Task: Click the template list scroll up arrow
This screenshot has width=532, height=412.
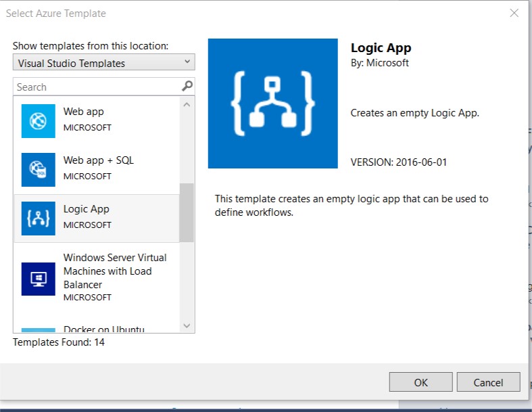Action: pos(187,105)
